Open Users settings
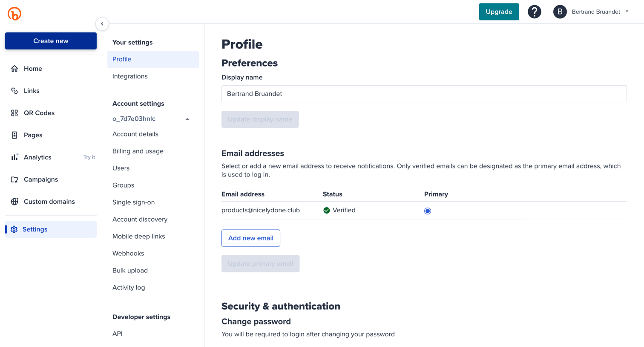The height and width of the screenshot is (347, 644). click(x=121, y=168)
